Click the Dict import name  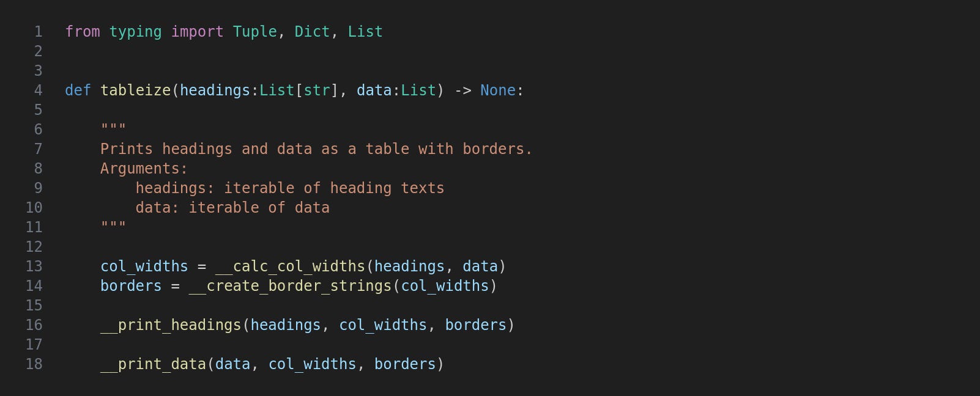pos(312,32)
